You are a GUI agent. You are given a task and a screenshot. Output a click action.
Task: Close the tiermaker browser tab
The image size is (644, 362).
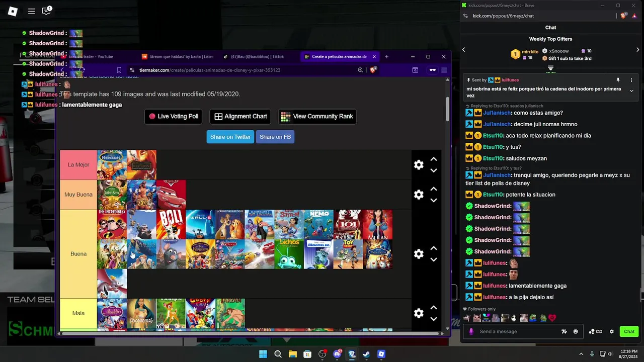coord(374,57)
